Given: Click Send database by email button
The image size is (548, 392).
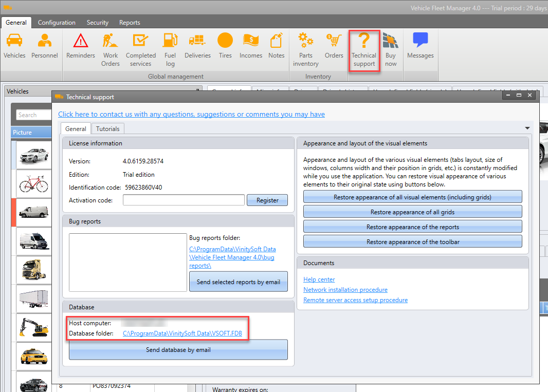Looking at the screenshot, I should pyautogui.click(x=178, y=350).
